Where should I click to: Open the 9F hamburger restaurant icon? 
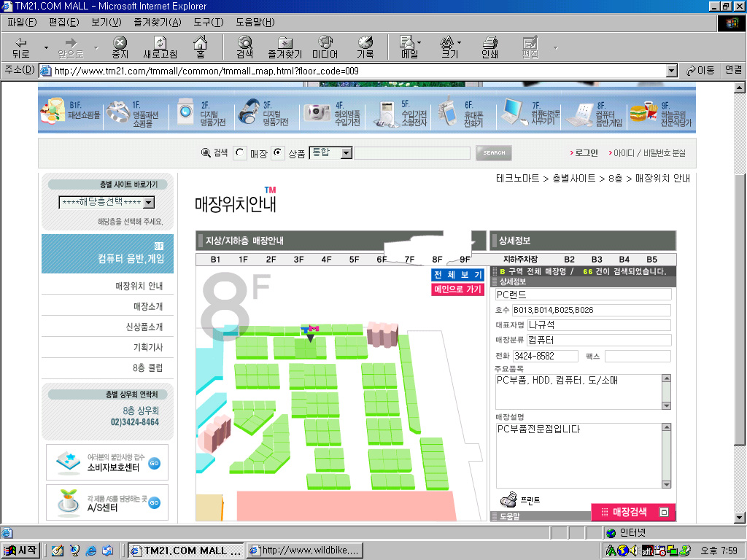click(643, 112)
